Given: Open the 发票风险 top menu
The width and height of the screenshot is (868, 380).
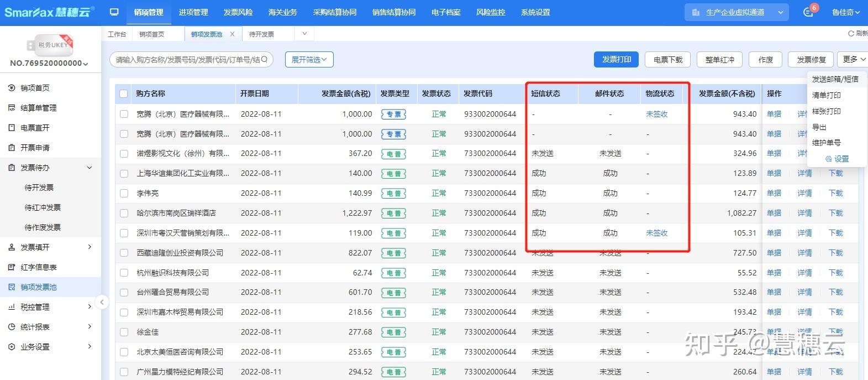Looking at the screenshot, I should [x=238, y=12].
